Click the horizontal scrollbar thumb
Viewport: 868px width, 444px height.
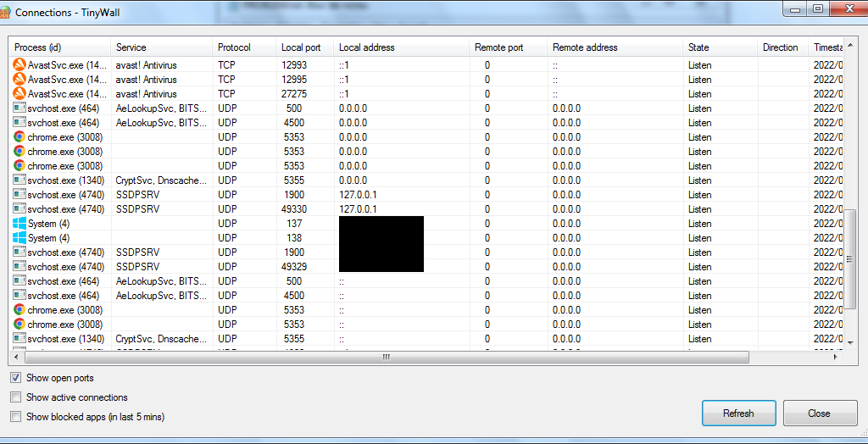386,358
